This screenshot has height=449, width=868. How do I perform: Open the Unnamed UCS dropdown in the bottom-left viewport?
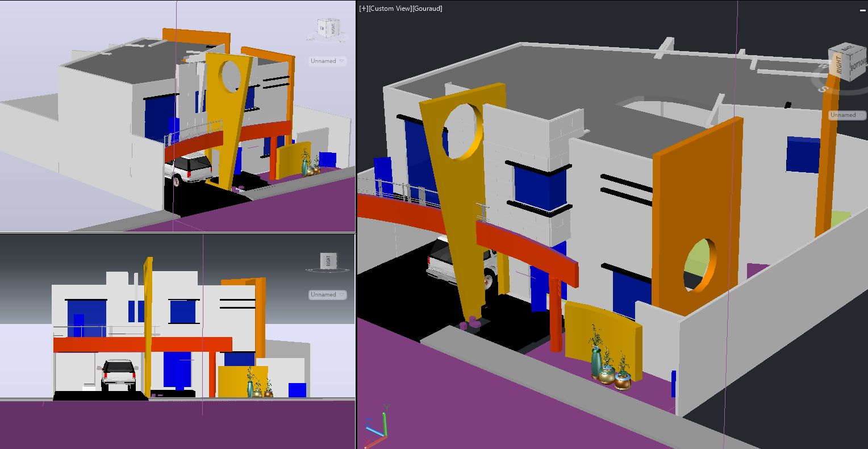pos(327,294)
